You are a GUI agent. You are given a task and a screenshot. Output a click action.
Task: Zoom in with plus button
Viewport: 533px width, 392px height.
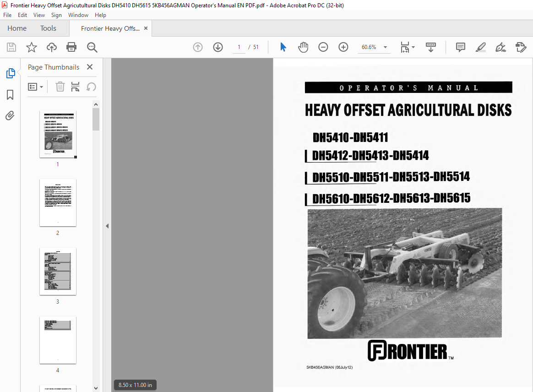(343, 47)
